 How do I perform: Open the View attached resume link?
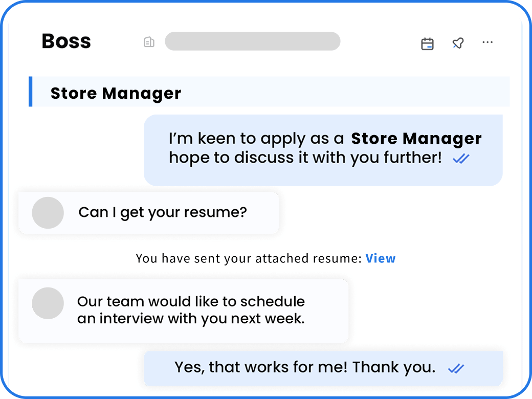(381, 258)
